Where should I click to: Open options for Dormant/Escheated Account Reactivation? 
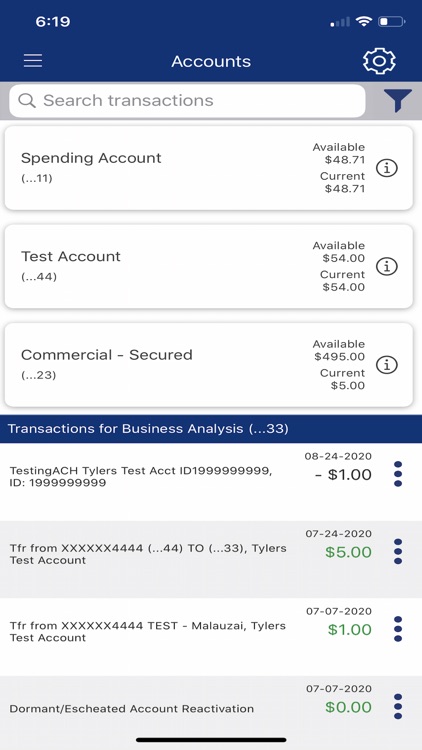pos(398,706)
